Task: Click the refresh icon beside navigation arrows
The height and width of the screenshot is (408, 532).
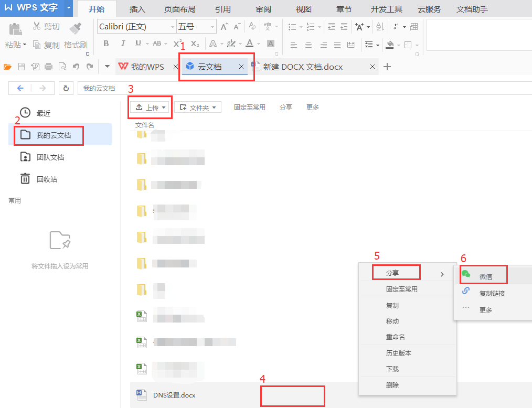Action: (66, 89)
